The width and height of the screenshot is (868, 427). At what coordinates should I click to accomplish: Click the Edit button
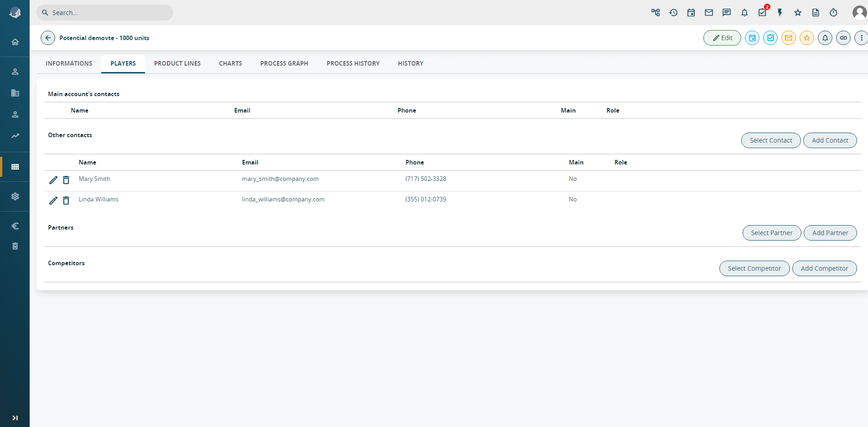point(722,38)
